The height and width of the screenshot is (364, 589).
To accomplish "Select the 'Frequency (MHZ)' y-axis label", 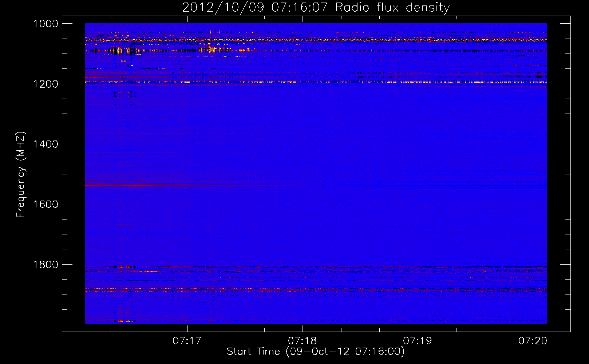I will (x=21, y=175).
